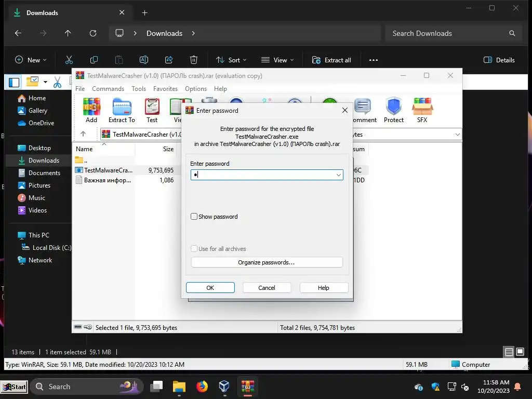Sort by the Name column header in WinRAR

click(x=84, y=149)
